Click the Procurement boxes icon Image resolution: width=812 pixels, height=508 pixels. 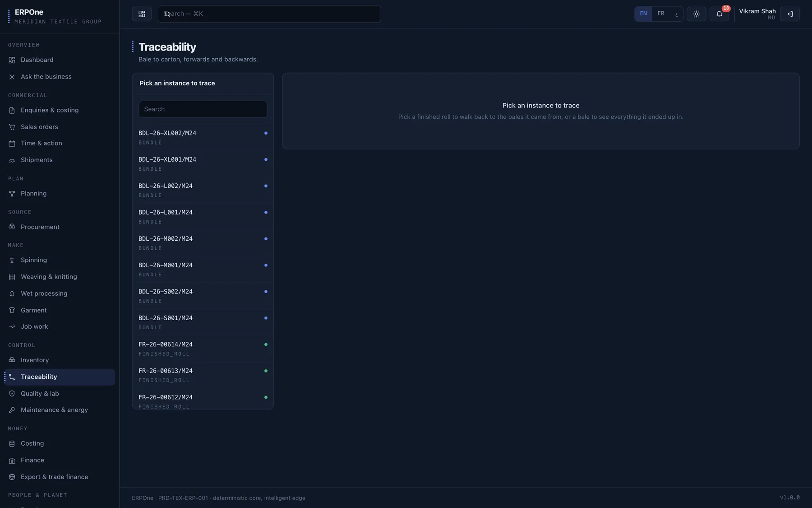(12, 227)
